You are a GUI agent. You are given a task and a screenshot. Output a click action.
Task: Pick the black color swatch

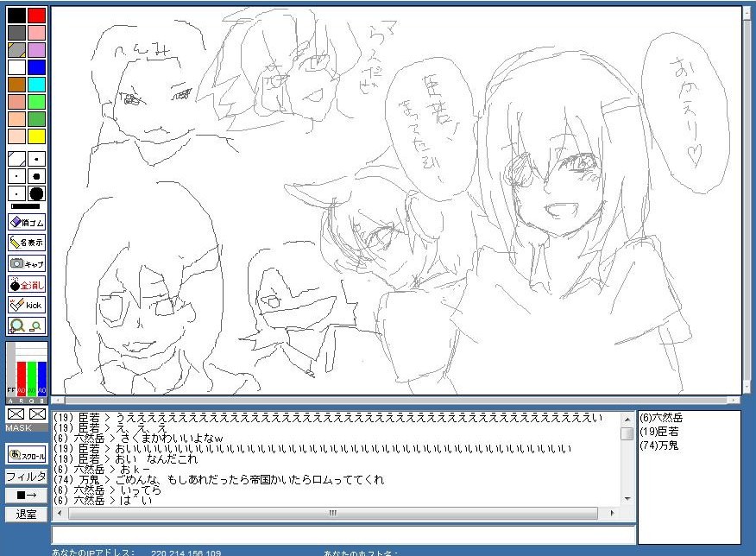click(x=17, y=16)
